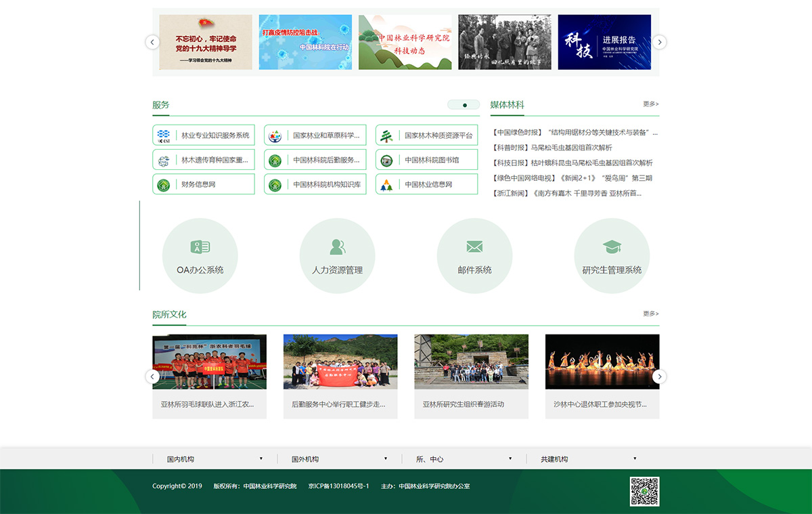Open 【浙江新闻】《南方有嘉木 news item
812x514 pixels.
[x=566, y=194]
